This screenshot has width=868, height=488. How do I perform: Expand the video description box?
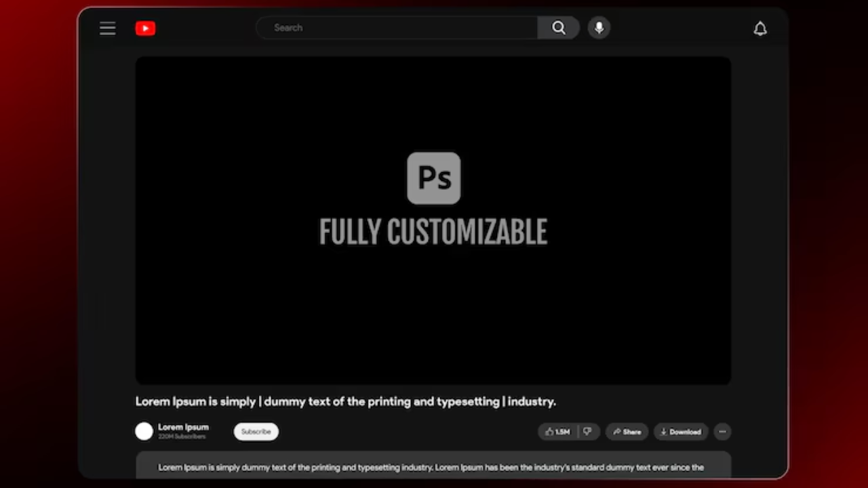point(433,466)
